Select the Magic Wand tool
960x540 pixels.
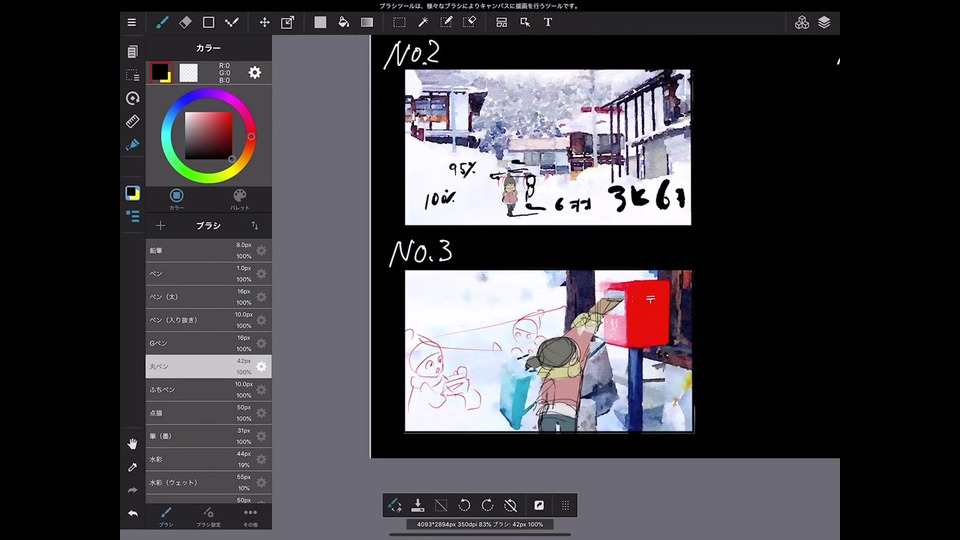422,23
